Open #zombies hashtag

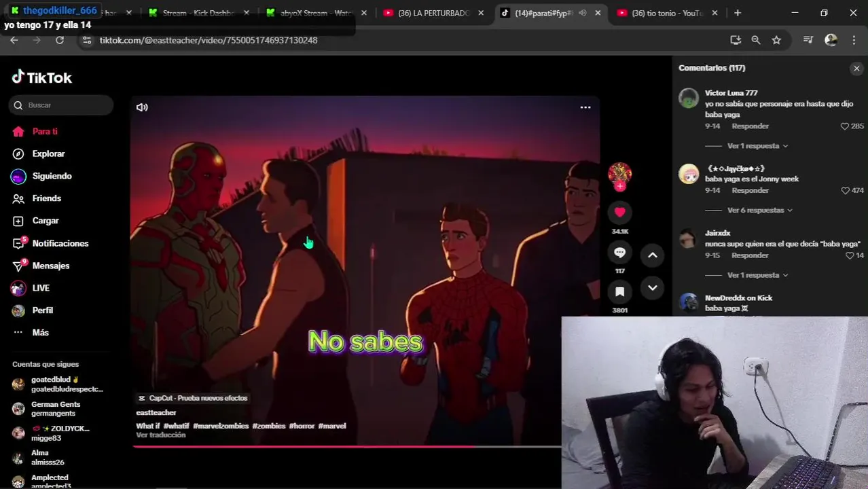(269, 426)
